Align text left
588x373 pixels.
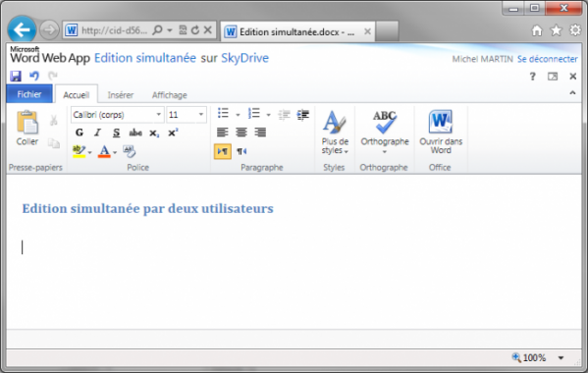[223, 132]
